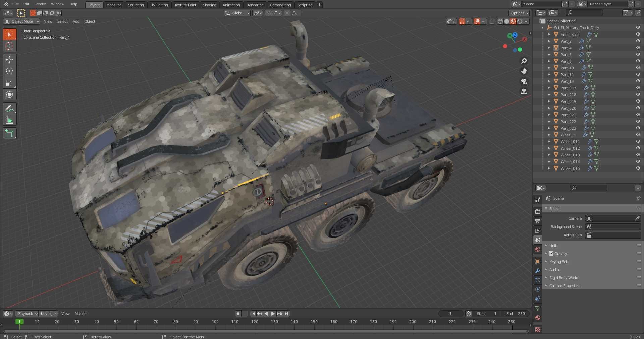Click the current frame number field

pyautogui.click(x=450, y=314)
